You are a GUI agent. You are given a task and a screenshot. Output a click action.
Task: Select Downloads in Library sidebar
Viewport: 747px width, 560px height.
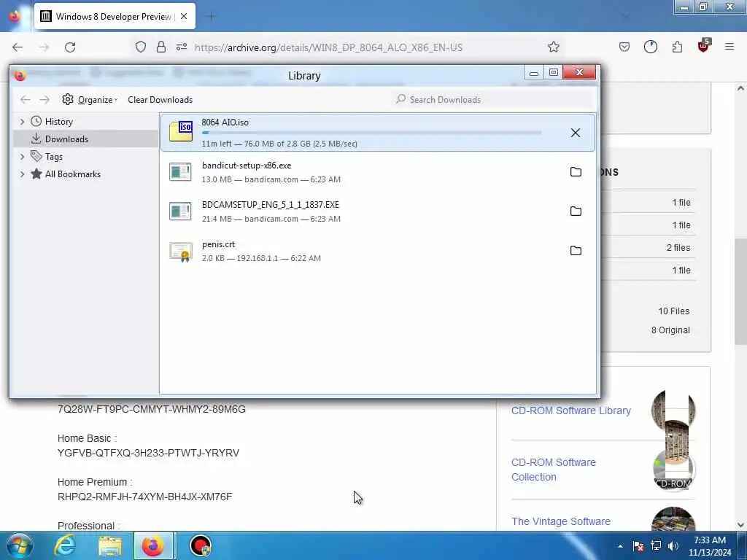tap(66, 139)
